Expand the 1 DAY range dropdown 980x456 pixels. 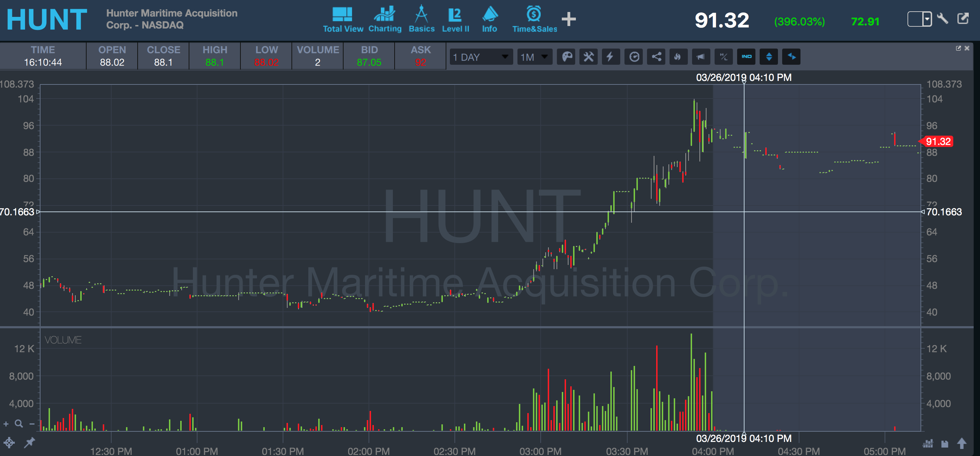click(481, 57)
